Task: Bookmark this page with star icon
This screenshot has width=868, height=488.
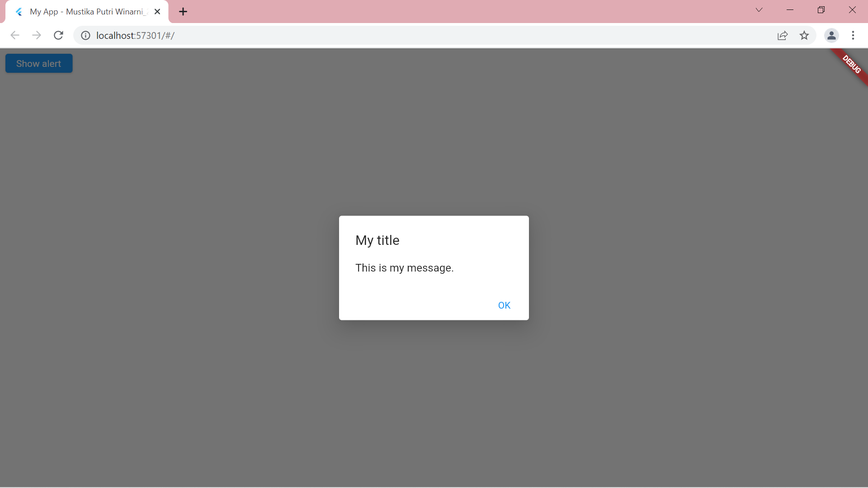Action: [804, 35]
